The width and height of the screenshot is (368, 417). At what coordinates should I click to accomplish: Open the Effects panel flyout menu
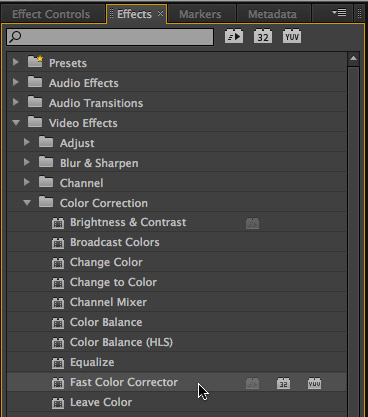pyautogui.click(x=339, y=13)
